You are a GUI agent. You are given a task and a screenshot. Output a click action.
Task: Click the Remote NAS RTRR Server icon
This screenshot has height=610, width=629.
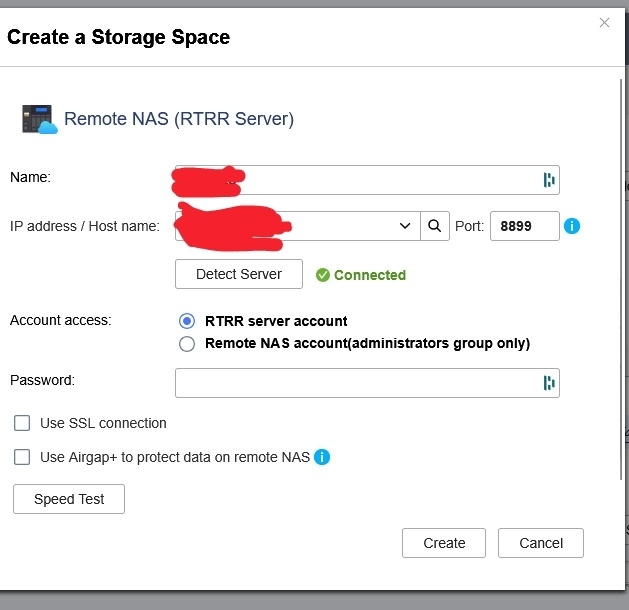pos(40,119)
